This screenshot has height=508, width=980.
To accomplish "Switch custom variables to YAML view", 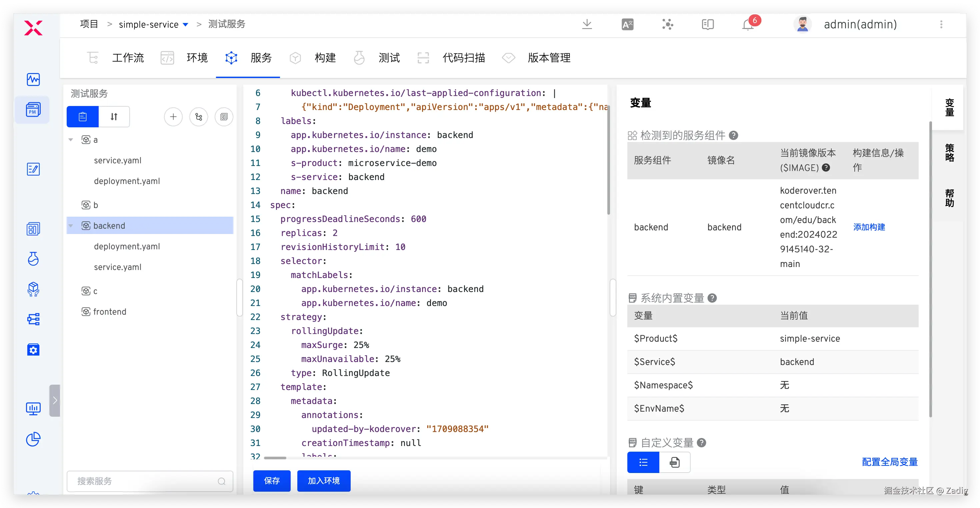I will 675,462.
